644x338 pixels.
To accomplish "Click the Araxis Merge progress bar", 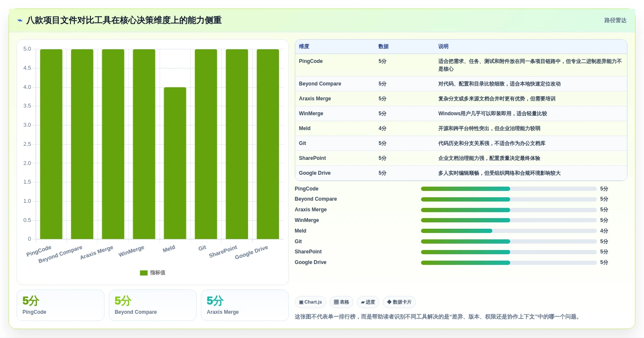I will tap(509, 210).
